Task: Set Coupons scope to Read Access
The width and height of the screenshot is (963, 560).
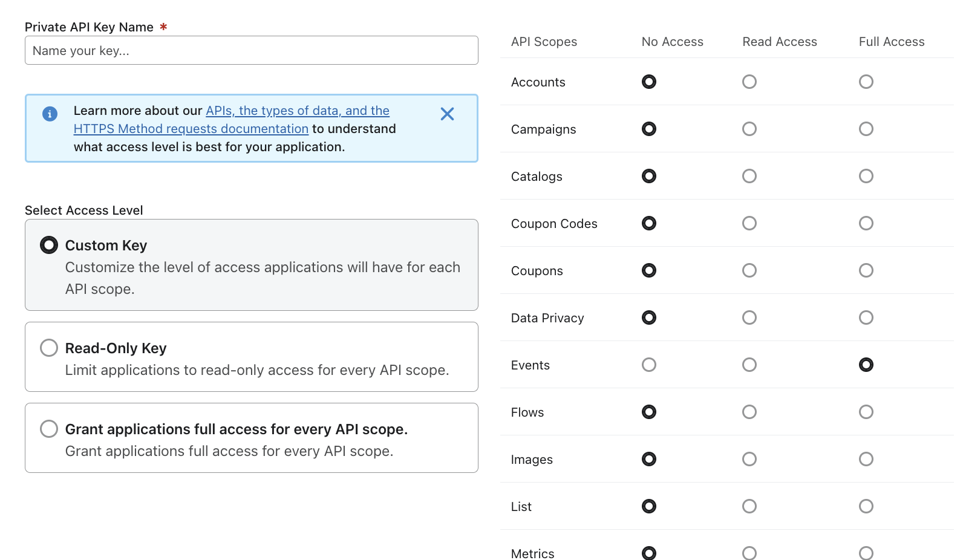Action: (x=749, y=270)
